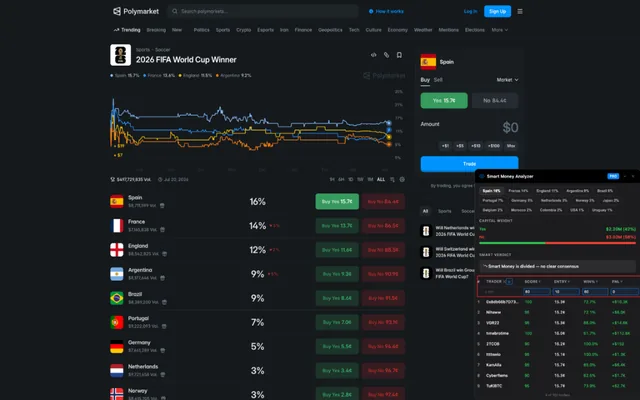640x400 pixels.
Task: Click Buy Yes 15.7¢ for Spain
Action: point(337,201)
